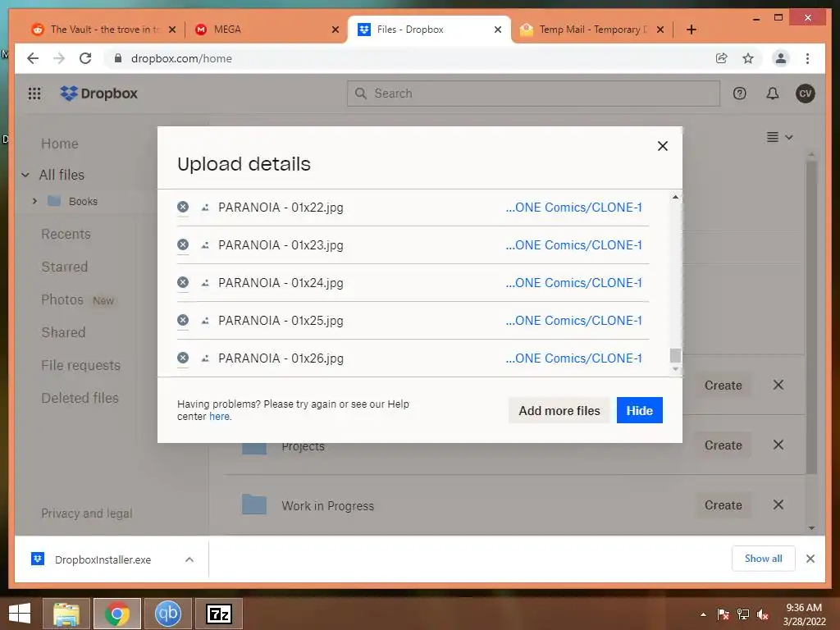Bookmark this page star icon

click(748, 58)
